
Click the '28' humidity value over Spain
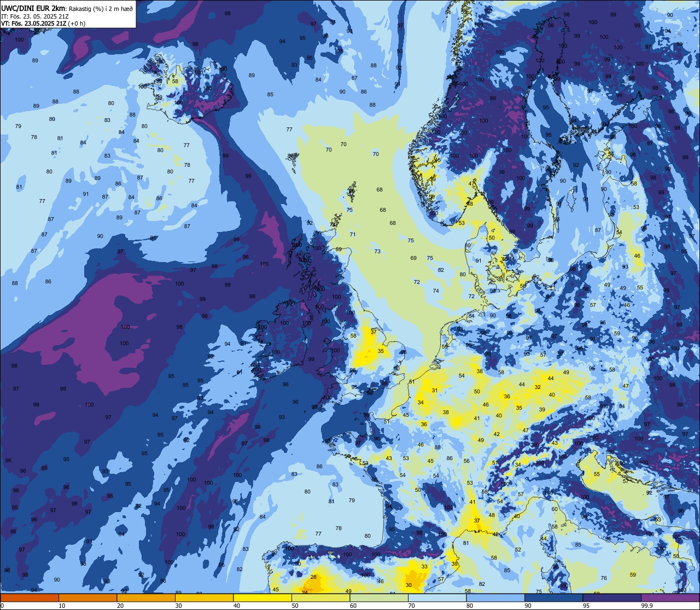(x=313, y=577)
